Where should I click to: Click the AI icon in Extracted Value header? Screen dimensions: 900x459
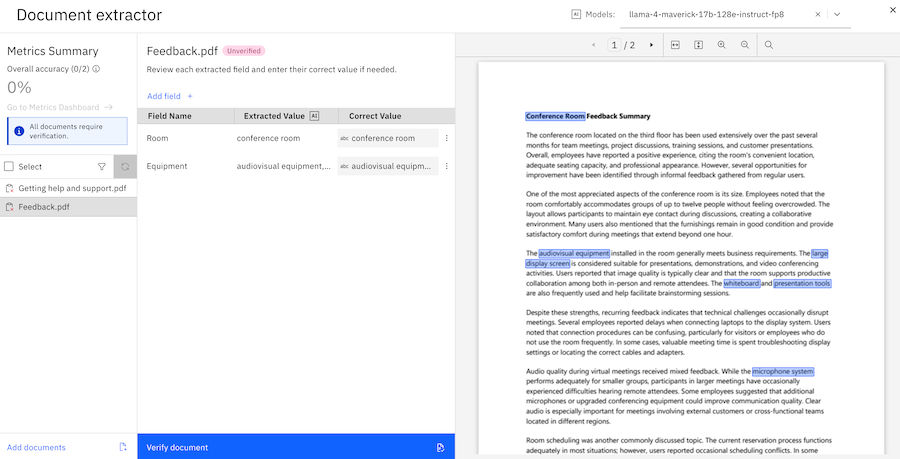(314, 116)
